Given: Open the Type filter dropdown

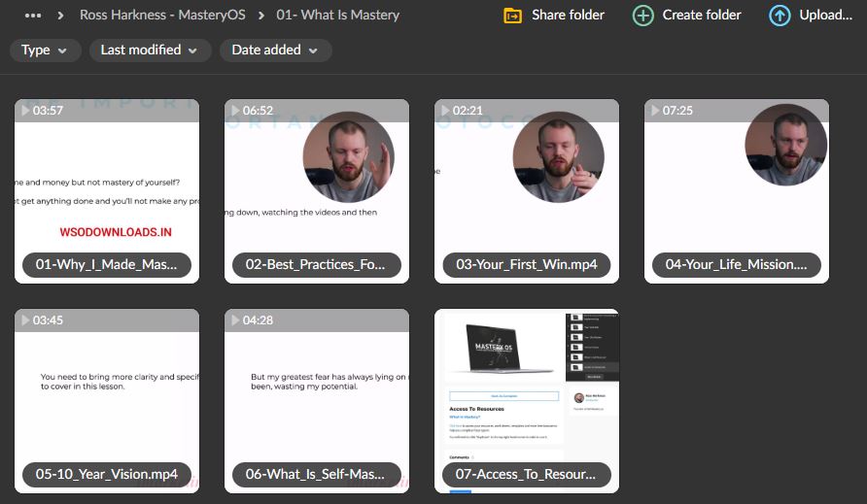Looking at the screenshot, I should click(x=45, y=50).
